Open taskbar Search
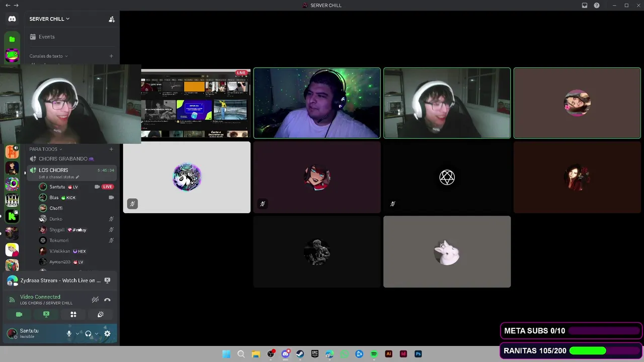Screen dimensions: 644x362 241,354
